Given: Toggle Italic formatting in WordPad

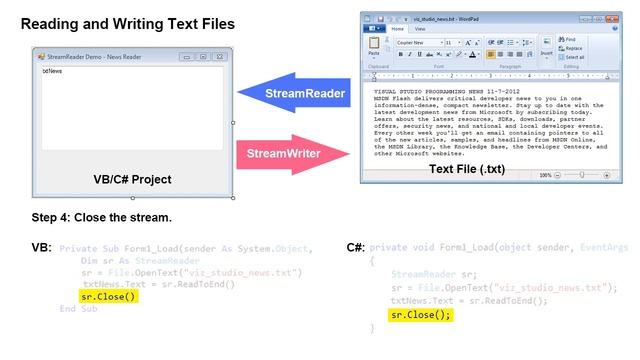Looking at the screenshot, I should [410, 54].
